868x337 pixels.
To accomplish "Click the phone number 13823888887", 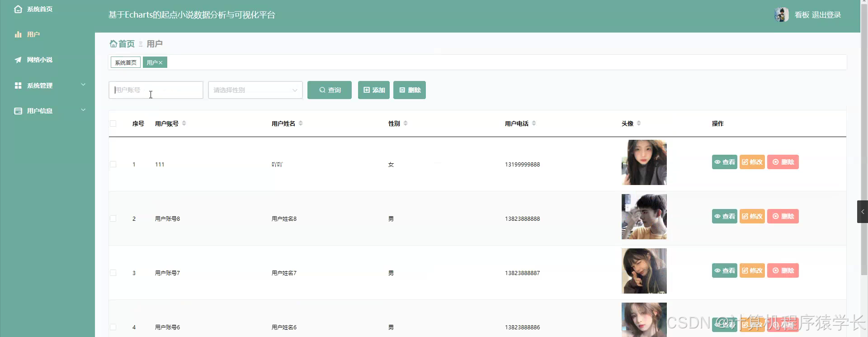I will click(522, 273).
